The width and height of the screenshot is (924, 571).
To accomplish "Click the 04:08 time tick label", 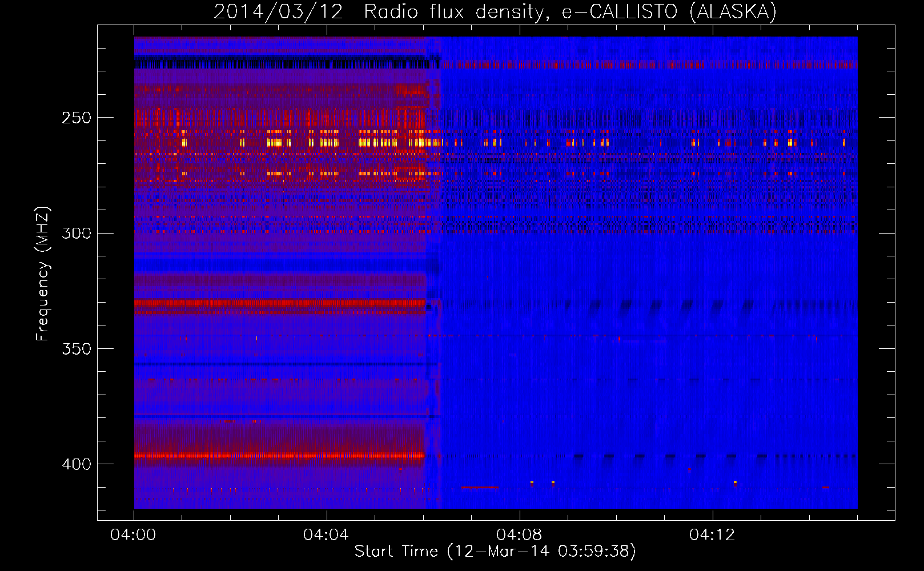I will click(519, 534).
